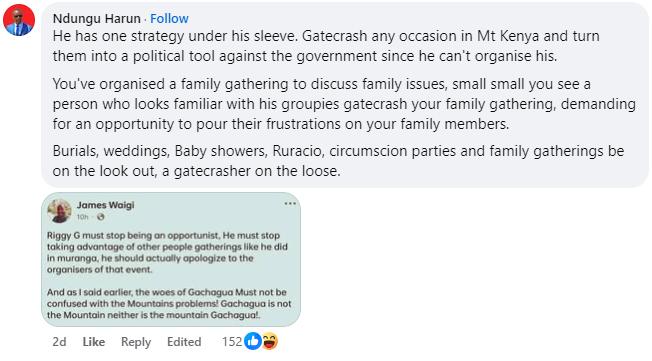Click James Waigi's small profile avatar
This screenshot has width=652, height=361.
pyautogui.click(x=59, y=211)
